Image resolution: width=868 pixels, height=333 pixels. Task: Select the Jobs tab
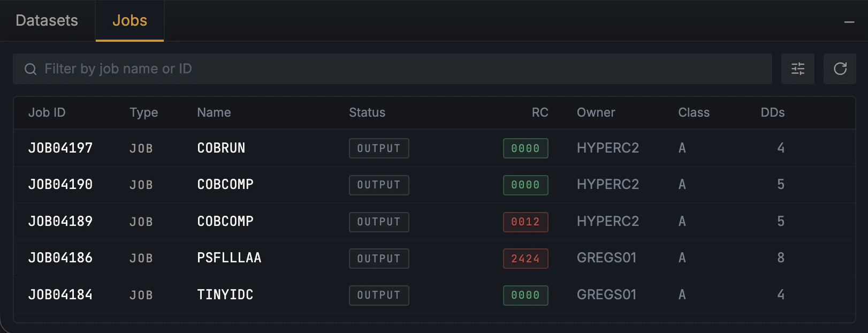tap(130, 20)
